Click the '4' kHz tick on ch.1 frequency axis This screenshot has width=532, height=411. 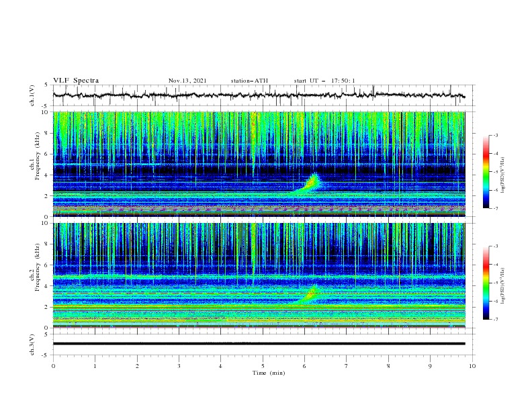(x=47, y=175)
